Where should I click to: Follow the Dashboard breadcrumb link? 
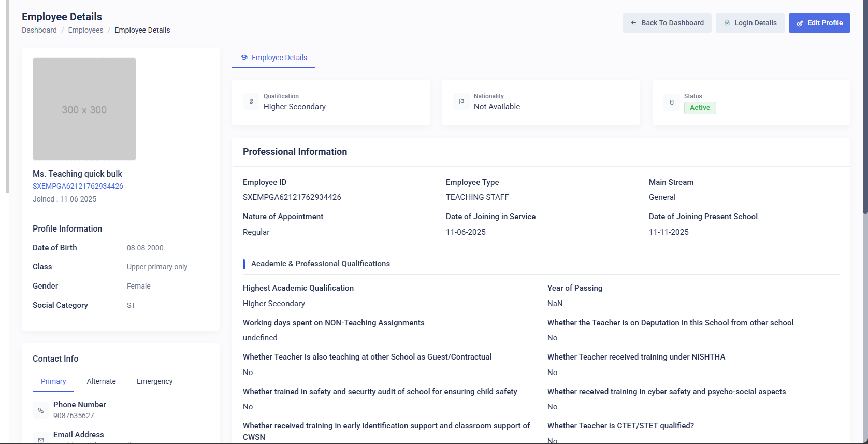click(39, 30)
